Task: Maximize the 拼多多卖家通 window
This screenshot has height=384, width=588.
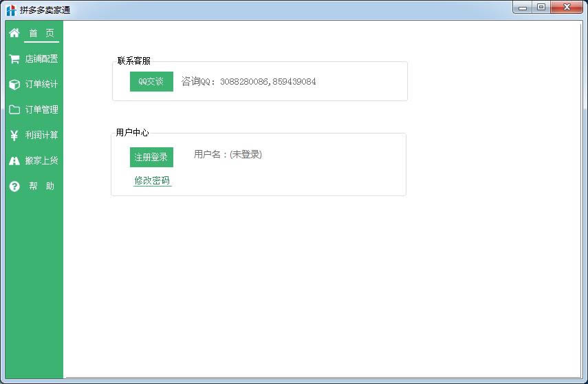Action: point(541,7)
